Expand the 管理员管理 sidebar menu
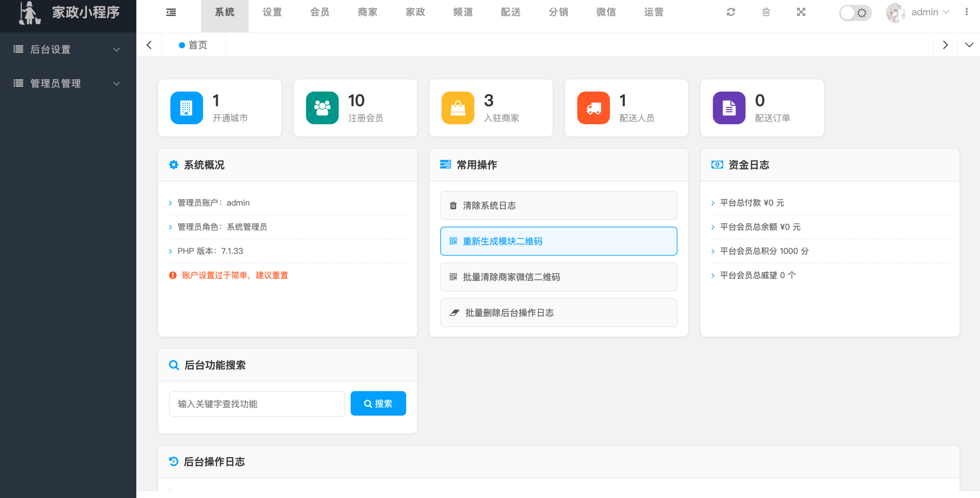The image size is (980, 498). pyautogui.click(x=68, y=83)
